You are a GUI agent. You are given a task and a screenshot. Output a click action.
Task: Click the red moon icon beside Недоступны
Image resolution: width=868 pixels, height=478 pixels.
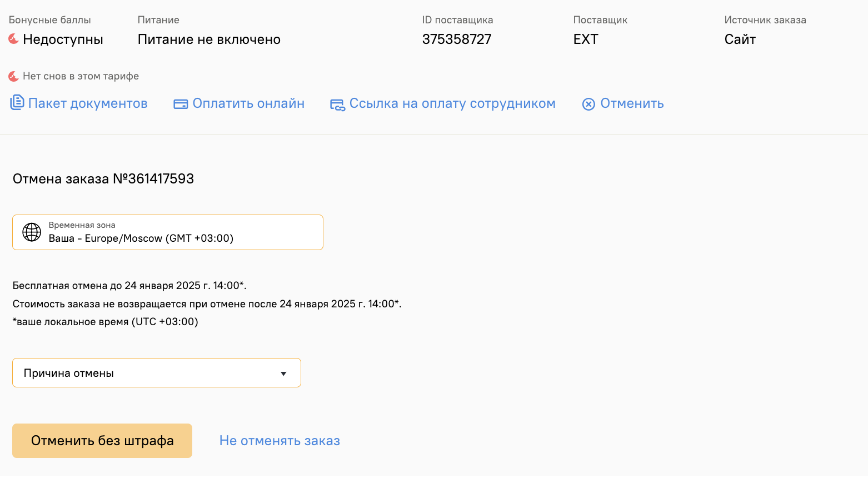13,39
